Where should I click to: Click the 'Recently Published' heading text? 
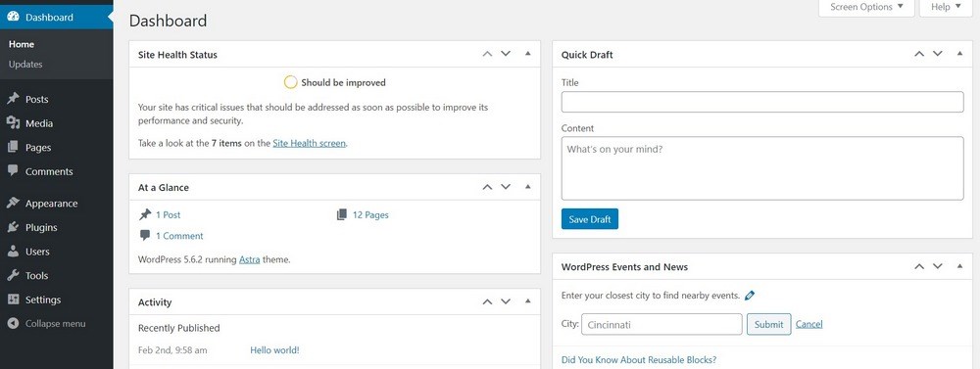tap(178, 328)
